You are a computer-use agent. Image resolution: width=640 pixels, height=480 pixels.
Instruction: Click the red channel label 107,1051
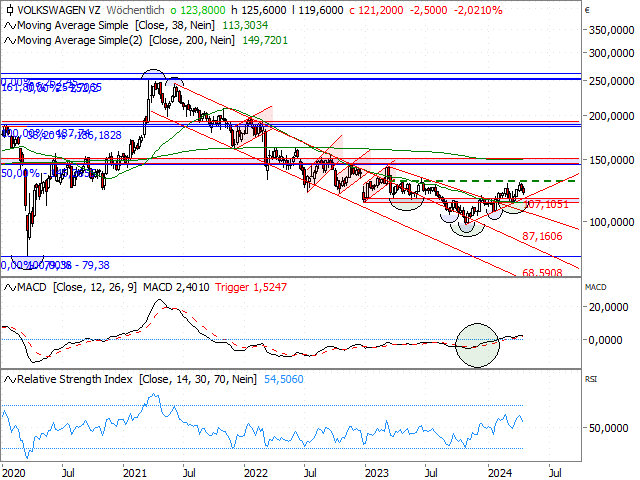point(547,205)
